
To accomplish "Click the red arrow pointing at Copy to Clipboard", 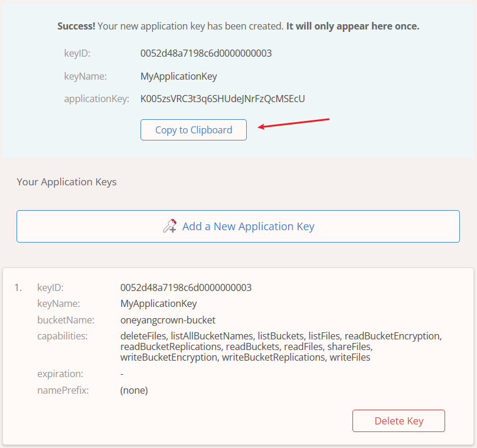I will pos(293,123).
